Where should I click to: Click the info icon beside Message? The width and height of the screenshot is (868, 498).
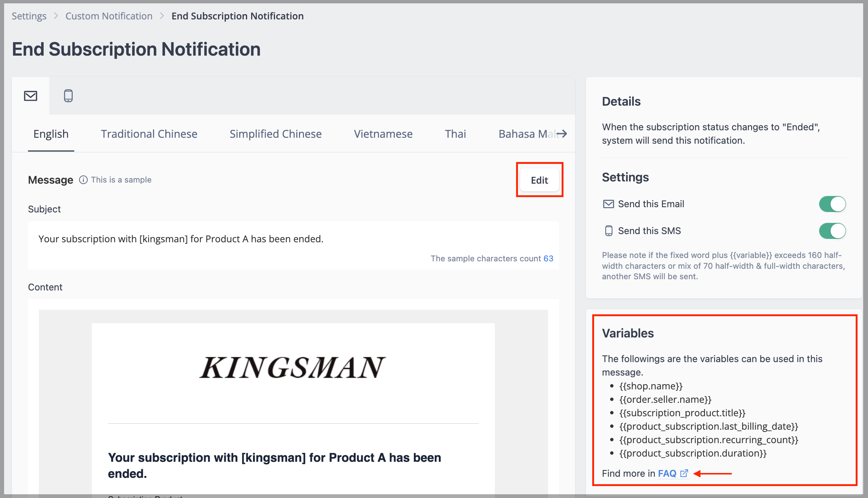[x=83, y=180]
